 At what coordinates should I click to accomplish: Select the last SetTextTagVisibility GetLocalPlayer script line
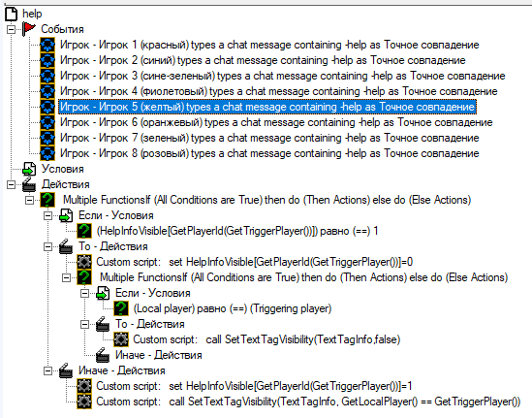coord(308,402)
